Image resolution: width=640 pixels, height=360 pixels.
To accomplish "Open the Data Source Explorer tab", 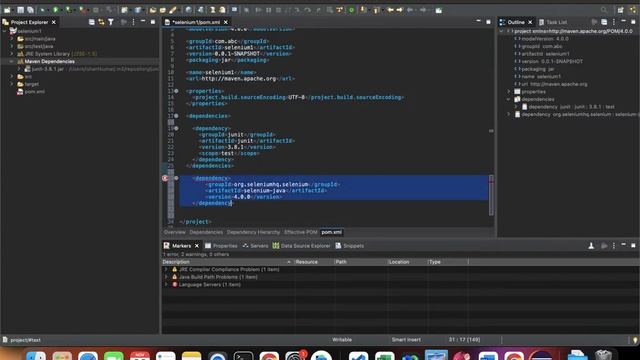I will [301, 246].
